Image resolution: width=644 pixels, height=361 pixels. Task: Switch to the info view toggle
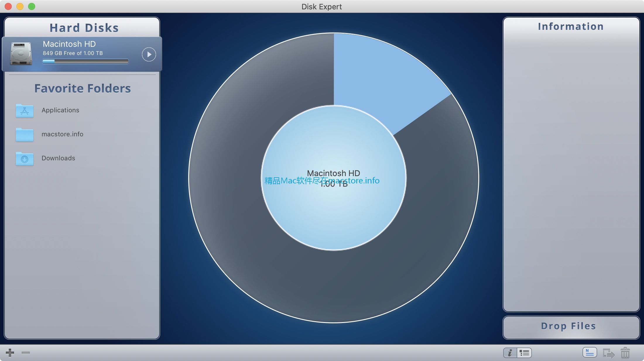coord(510,353)
